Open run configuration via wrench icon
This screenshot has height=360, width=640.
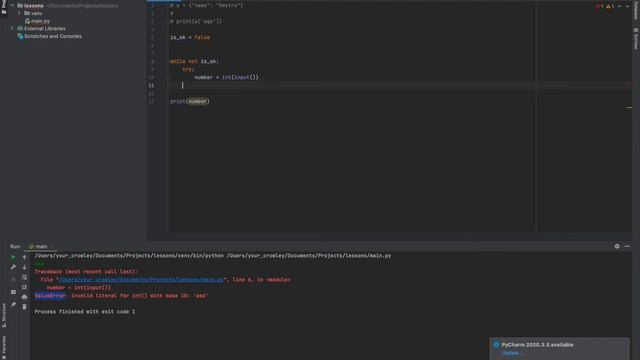(x=13, y=267)
